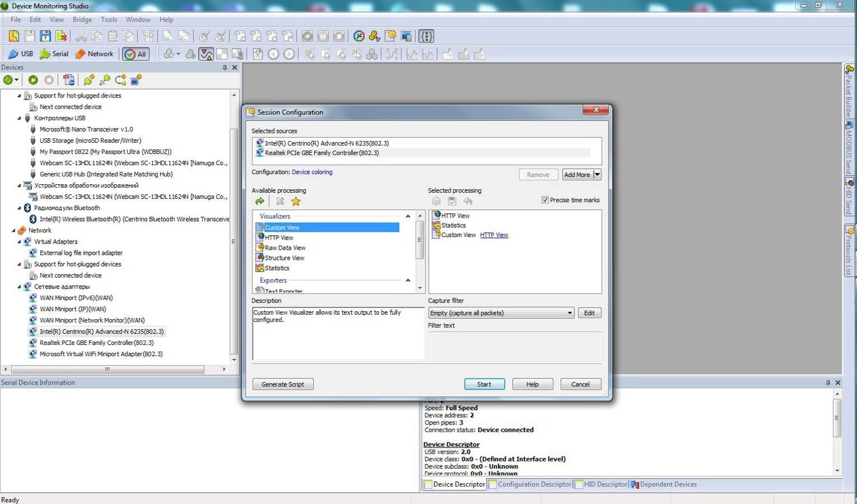Click the Edit button beside capture filter

point(589,313)
